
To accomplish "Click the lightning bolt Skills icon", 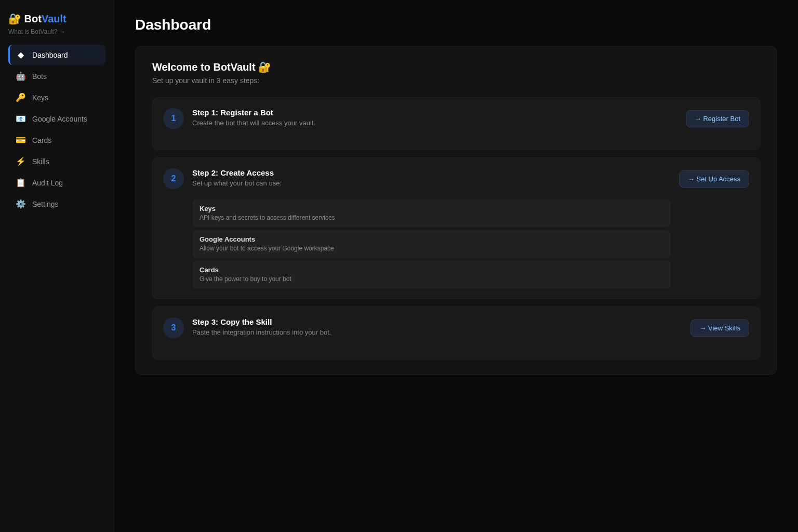I will click(x=21, y=162).
